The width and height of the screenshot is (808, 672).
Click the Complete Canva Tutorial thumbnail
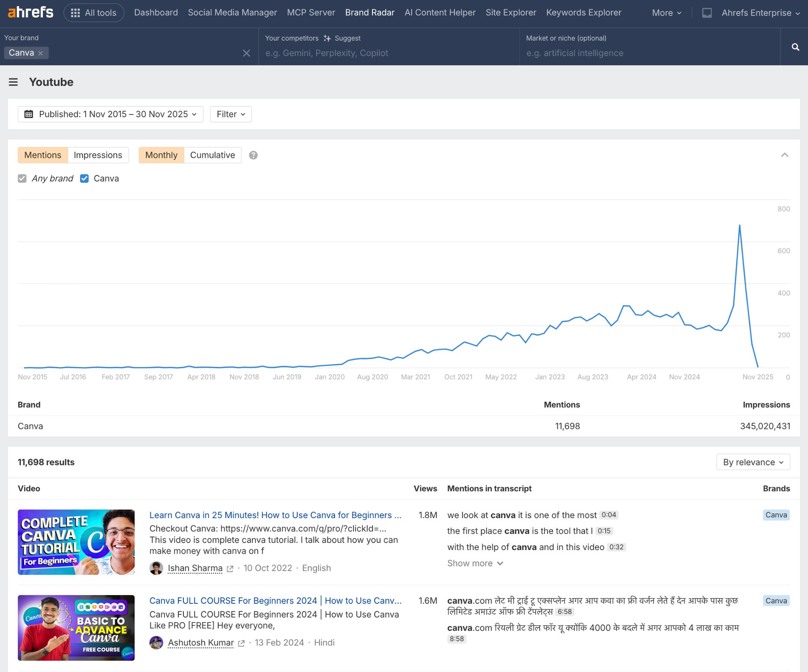point(76,542)
